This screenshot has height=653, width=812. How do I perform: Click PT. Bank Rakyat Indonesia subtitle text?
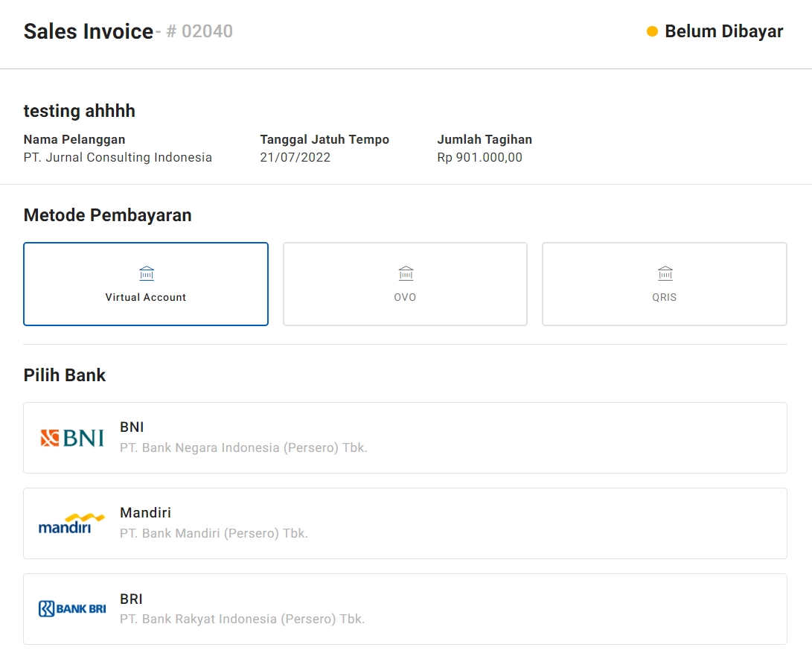[x=242, y=619]
